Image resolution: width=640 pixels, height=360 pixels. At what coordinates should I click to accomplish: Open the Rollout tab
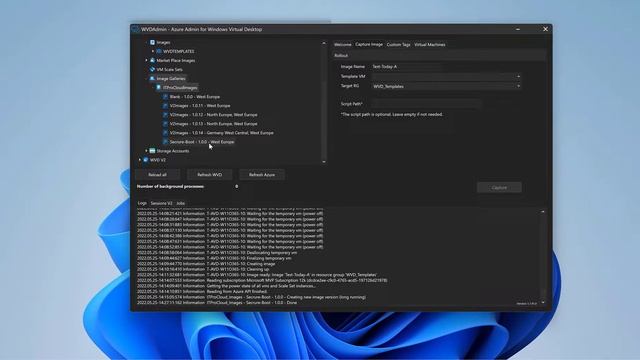341,55
